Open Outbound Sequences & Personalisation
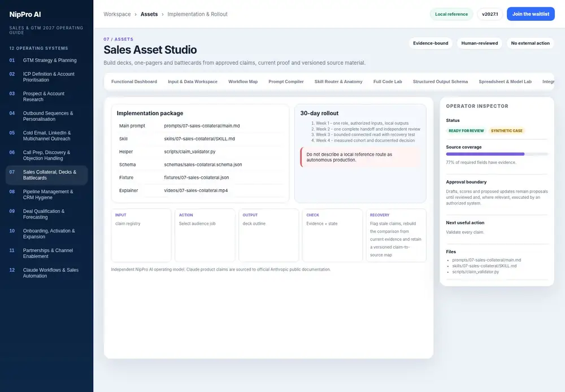The height and width of the screenshot is (392, 565). click(46, 116)
